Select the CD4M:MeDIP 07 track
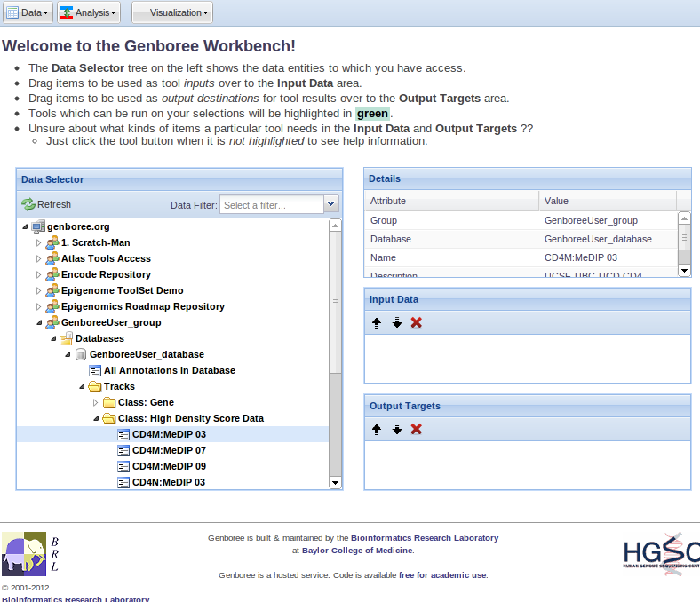Screen dimensions: 700x602 pyautogui.click(x=169, y=451)
